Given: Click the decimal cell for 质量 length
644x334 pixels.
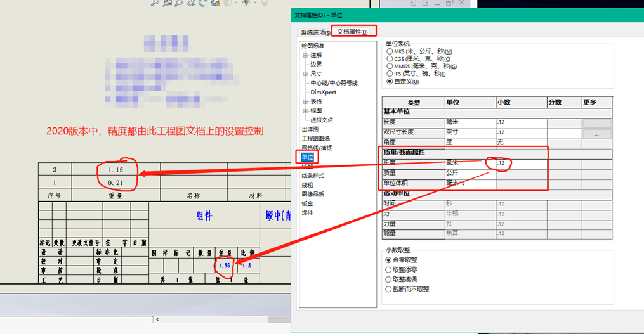Looking at the screenshot, I should [x=520, y=163].
